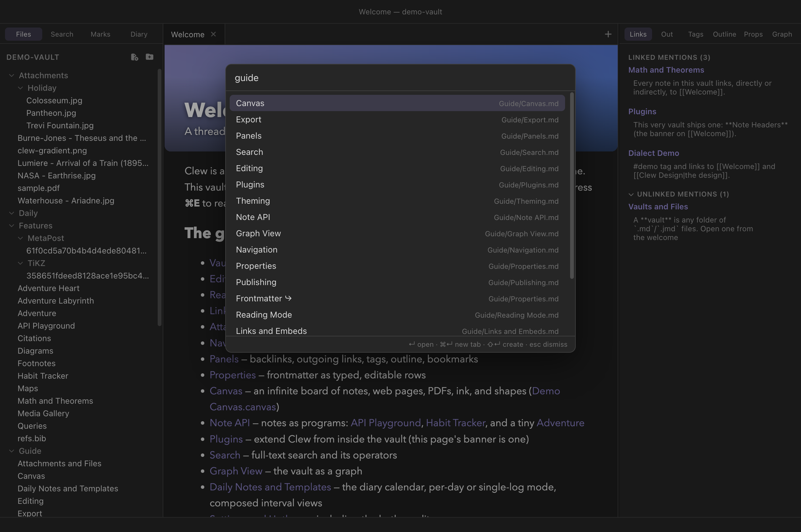
Task: Create a new note via file-plus icon
Action: (134, 57)
